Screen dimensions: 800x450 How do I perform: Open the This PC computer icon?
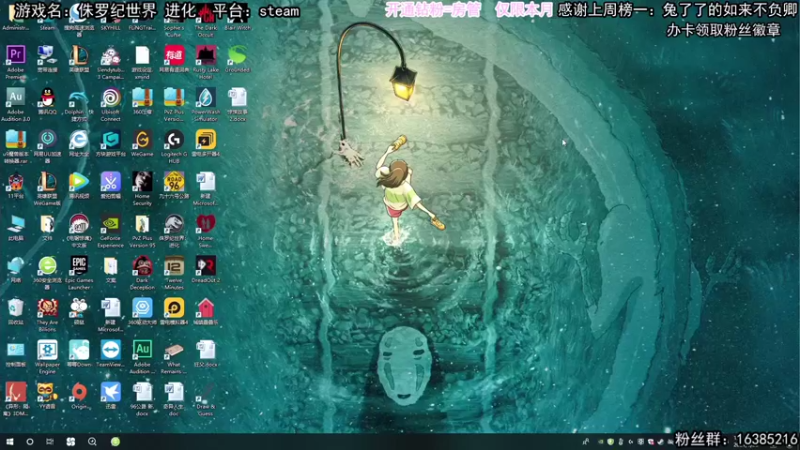click(x=15, y=223)
